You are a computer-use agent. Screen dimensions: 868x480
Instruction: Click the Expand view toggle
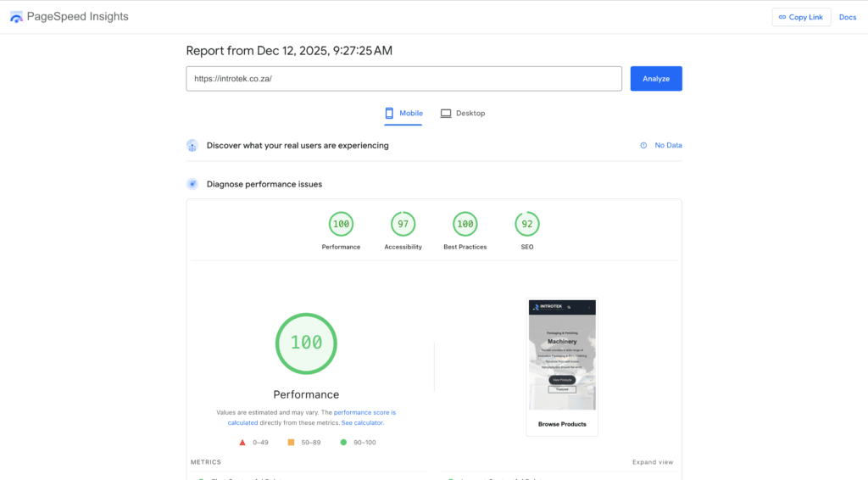[653, 461]
